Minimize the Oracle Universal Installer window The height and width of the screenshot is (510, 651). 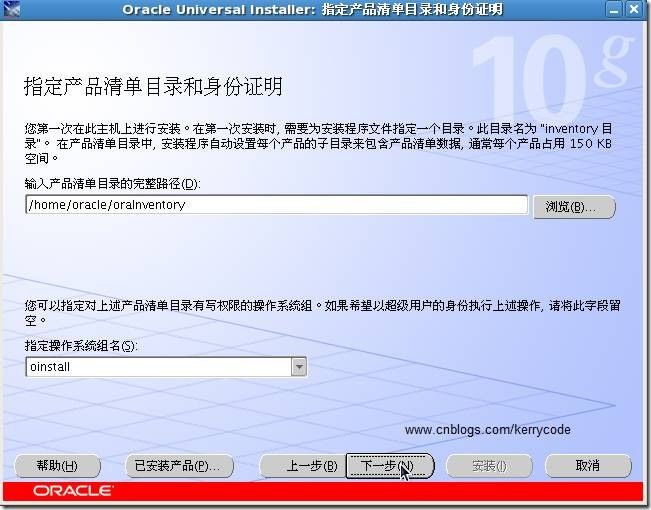point(614,9)
